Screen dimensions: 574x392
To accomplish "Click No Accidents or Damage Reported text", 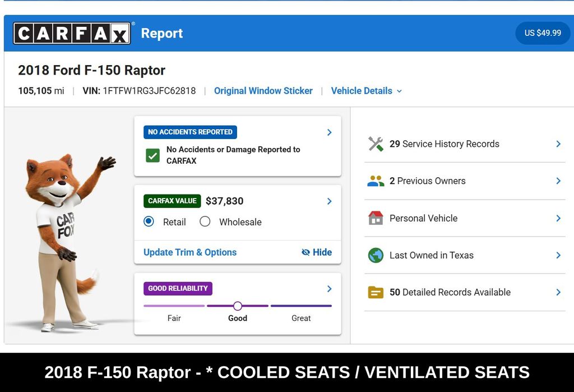I will coord(233,155).
